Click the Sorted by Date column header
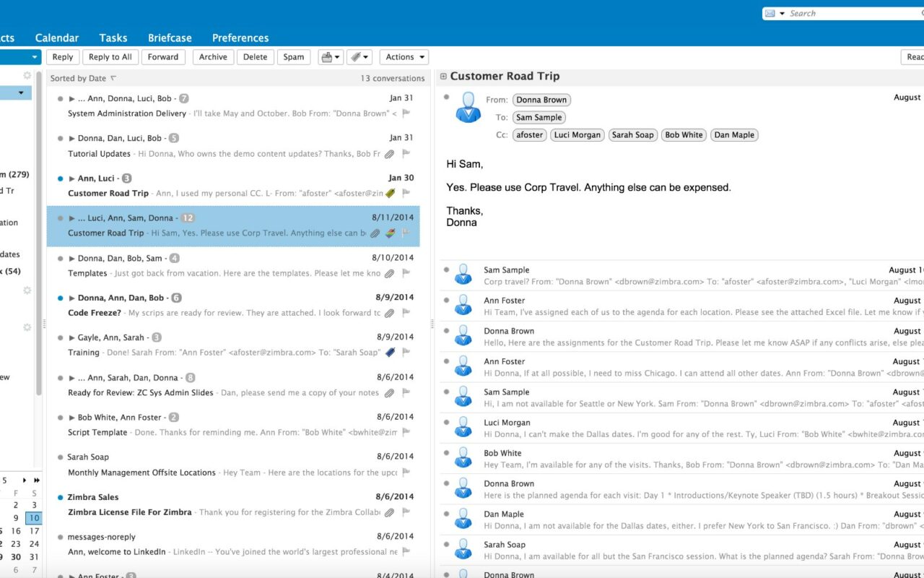 (x=79, y=78)
